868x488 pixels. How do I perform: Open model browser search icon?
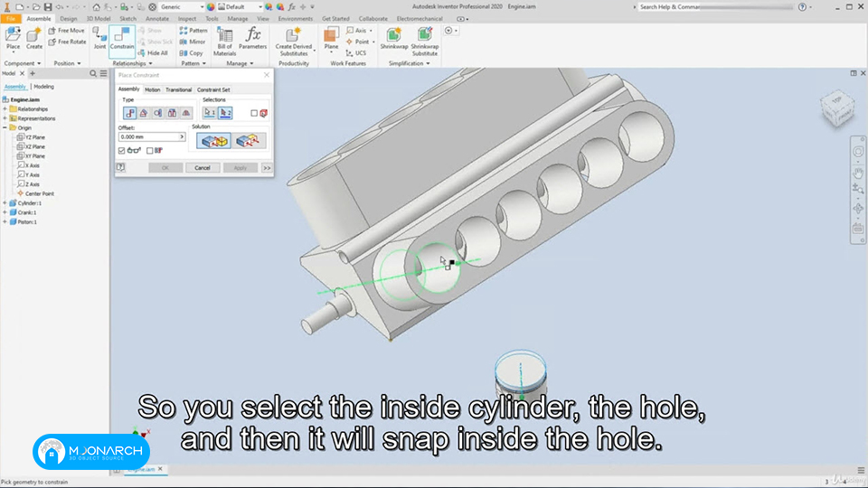(93, 73)
